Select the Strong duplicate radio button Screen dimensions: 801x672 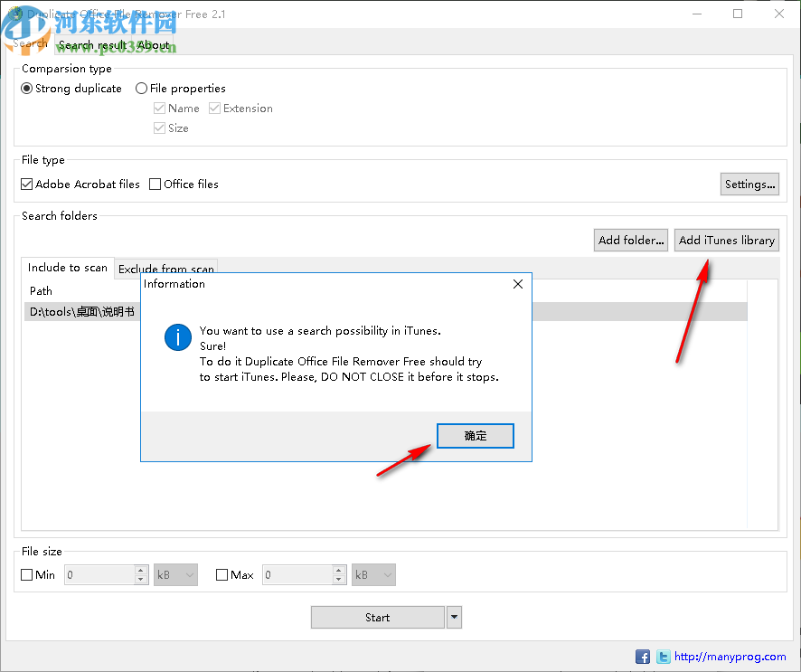point(27,88)
